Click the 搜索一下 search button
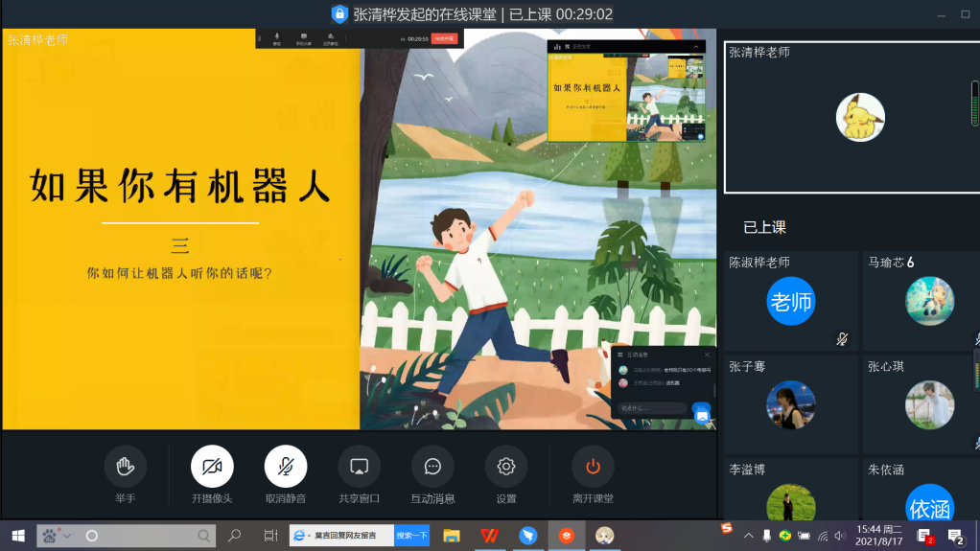The width and height of the screenshot is (980, 551). click(411, 536)
